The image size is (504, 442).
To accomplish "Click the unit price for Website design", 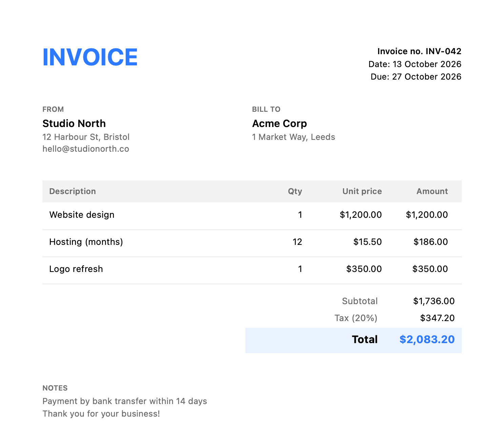I will pyautogui.click(x=361, y=215).
